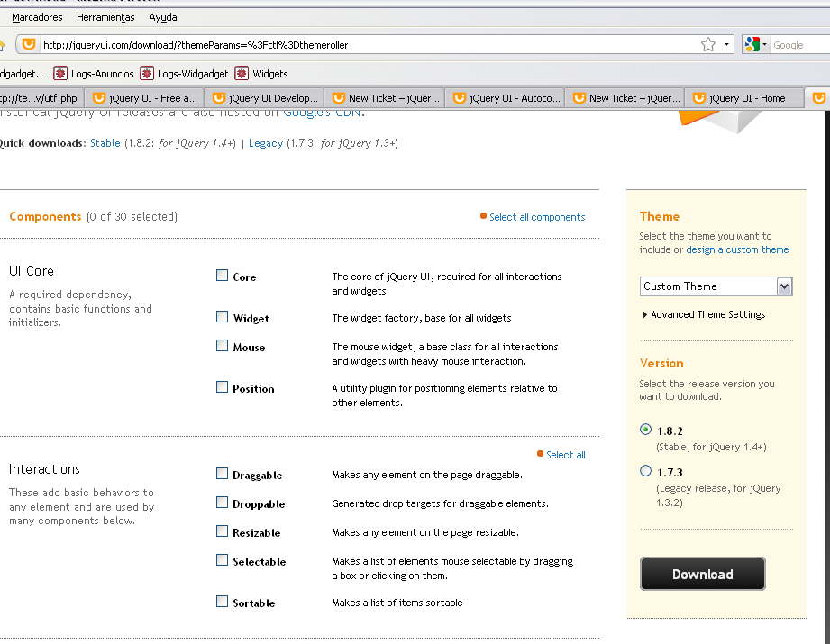
Task: Open the Google search engine selector
Action: pos(755,44)
